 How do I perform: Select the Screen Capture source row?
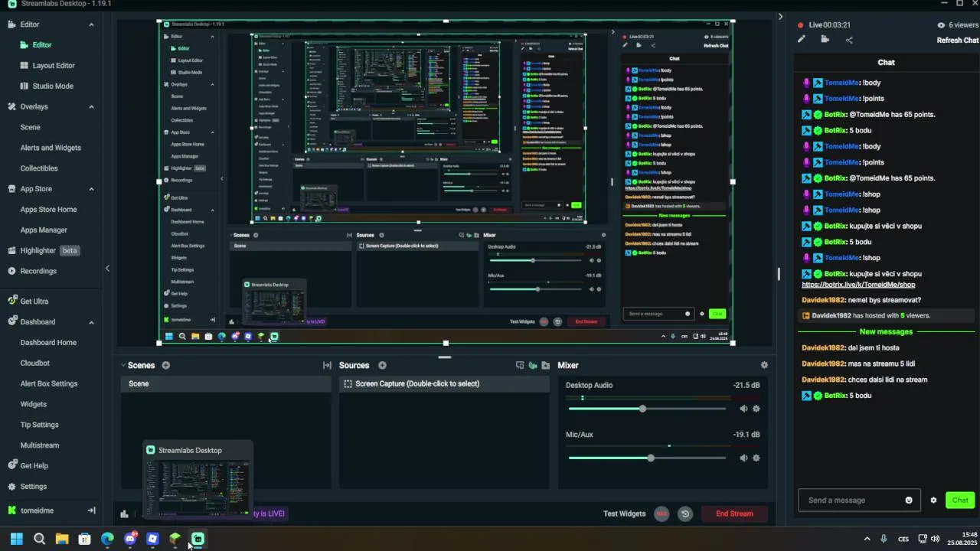(x=444, y=383)
